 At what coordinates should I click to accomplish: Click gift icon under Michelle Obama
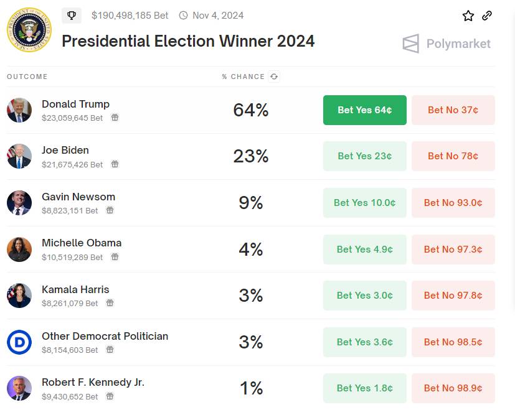[x=115, y=257]
